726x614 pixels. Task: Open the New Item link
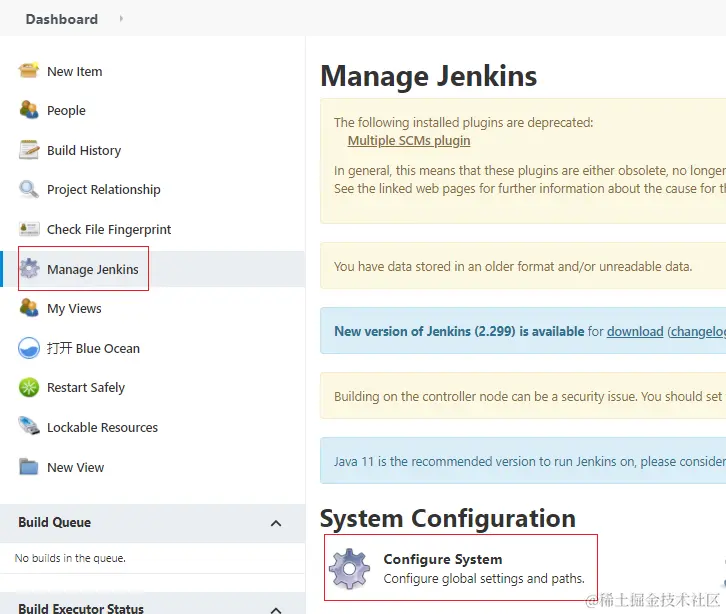click(x=75, y=72)
